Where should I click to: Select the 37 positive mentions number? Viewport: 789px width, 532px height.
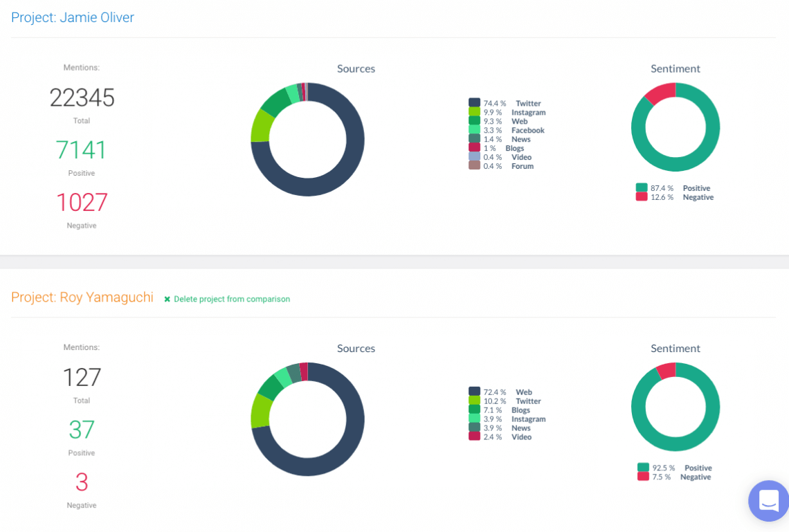tap(82, 430)
